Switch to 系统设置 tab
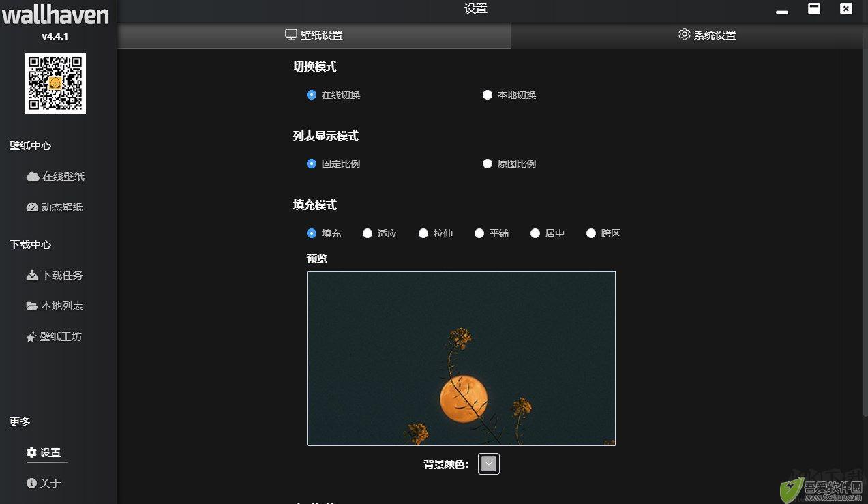This screenshot has width=868, height=504. tap(707, 35)
